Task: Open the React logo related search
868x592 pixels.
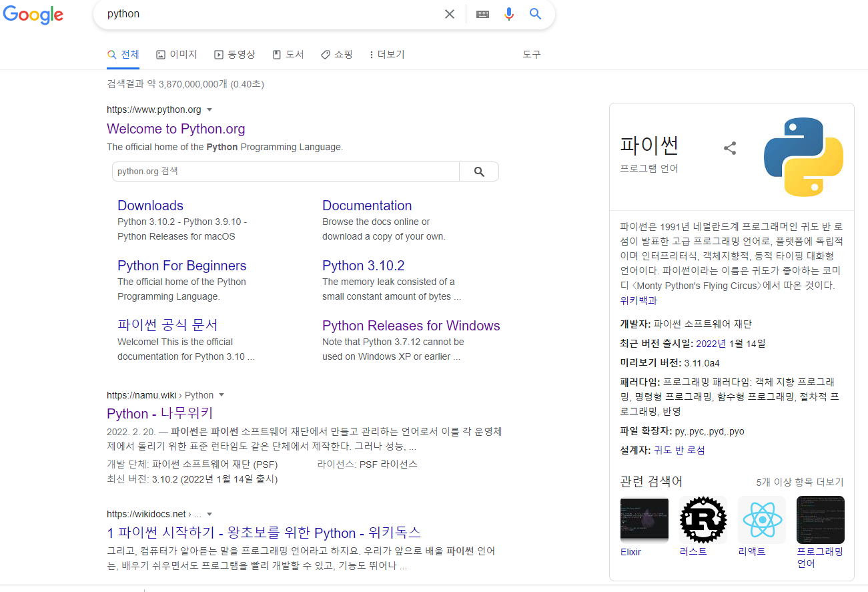Action: (x=761, y=519)
